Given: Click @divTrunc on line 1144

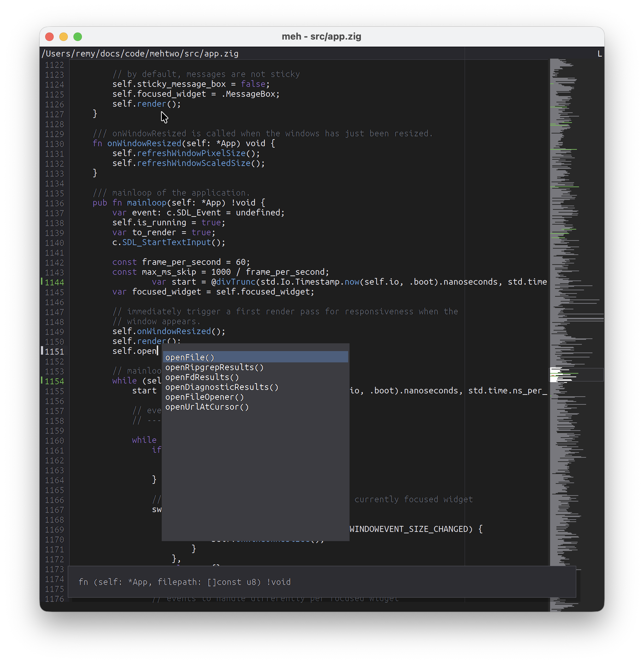Looking at the screenshot, I should [233, 282].
